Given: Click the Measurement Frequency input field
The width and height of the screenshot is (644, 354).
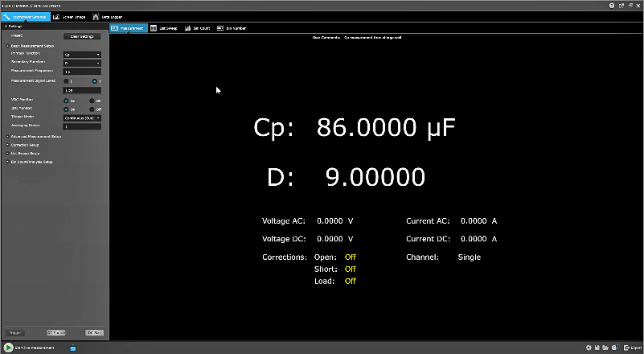Looking at the screenshot, I should [82, 72].
